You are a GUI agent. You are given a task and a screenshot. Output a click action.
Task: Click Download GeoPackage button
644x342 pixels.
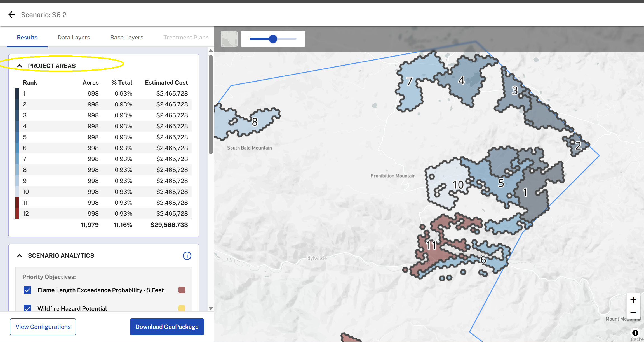[167, 327]
